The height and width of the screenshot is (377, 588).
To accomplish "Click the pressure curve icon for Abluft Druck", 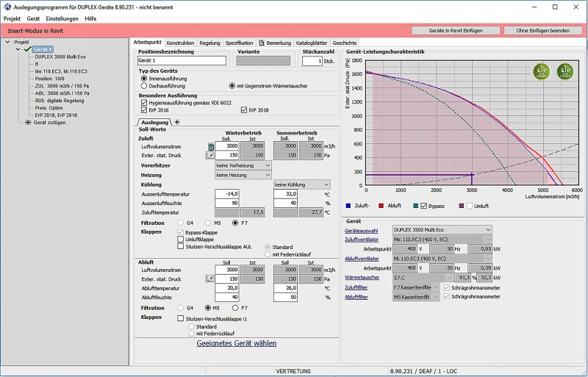I will tap(210, 279).
